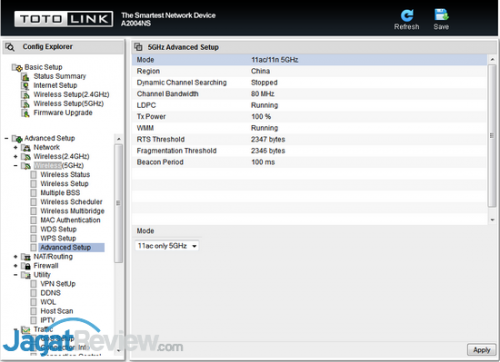Select the Tx Power row

(x=310, y=116)
